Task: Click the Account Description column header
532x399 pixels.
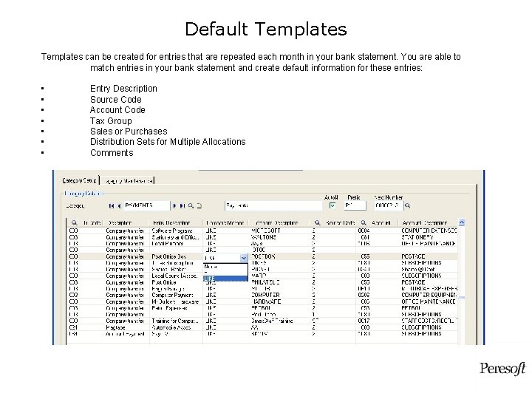Action: coord(428,223)
